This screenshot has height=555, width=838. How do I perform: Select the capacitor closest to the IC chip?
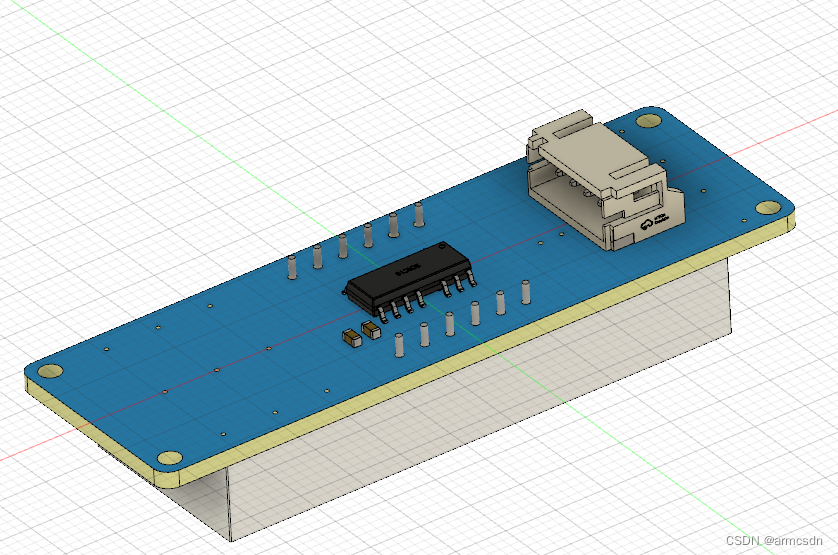click(371, 329)
